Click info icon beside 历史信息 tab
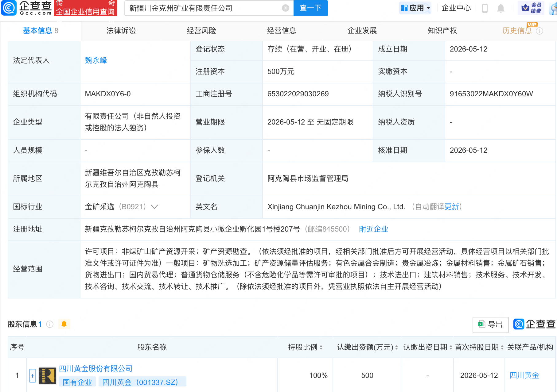This screenshot has height=392, width=557. coord(539,31)
